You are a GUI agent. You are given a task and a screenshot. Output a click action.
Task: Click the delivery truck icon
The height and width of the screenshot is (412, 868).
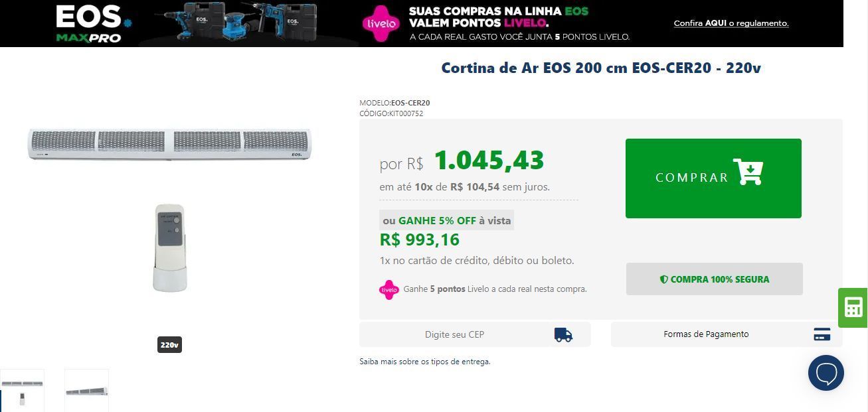click(x=563, y=334)
